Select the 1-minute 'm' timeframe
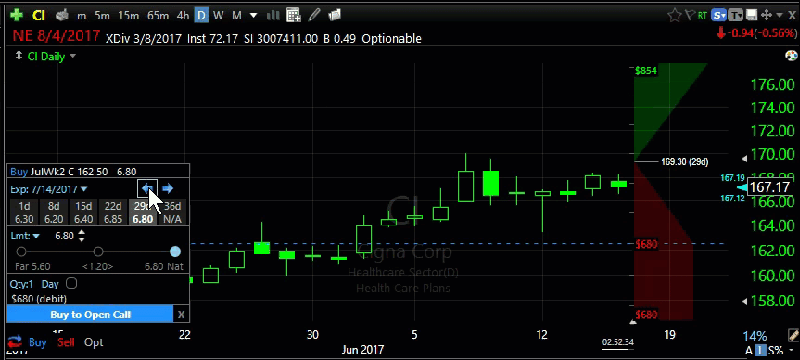 [82, 16]
